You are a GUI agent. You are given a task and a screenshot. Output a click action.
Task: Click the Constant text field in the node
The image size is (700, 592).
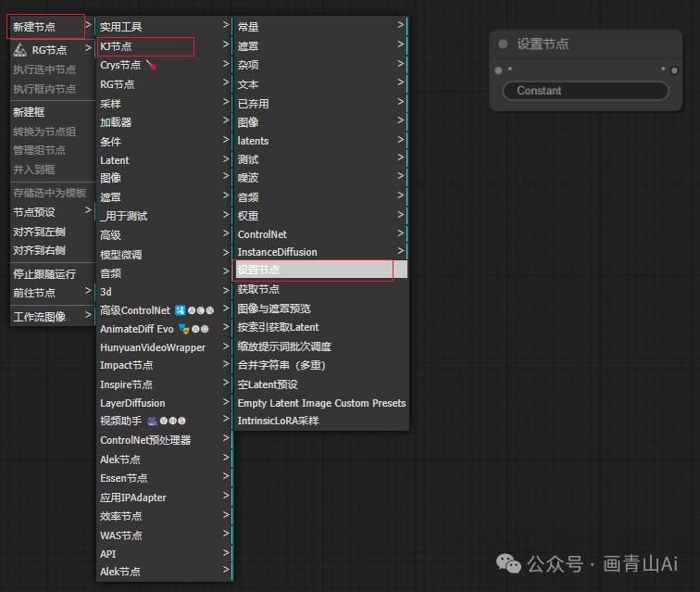point(585,91)
